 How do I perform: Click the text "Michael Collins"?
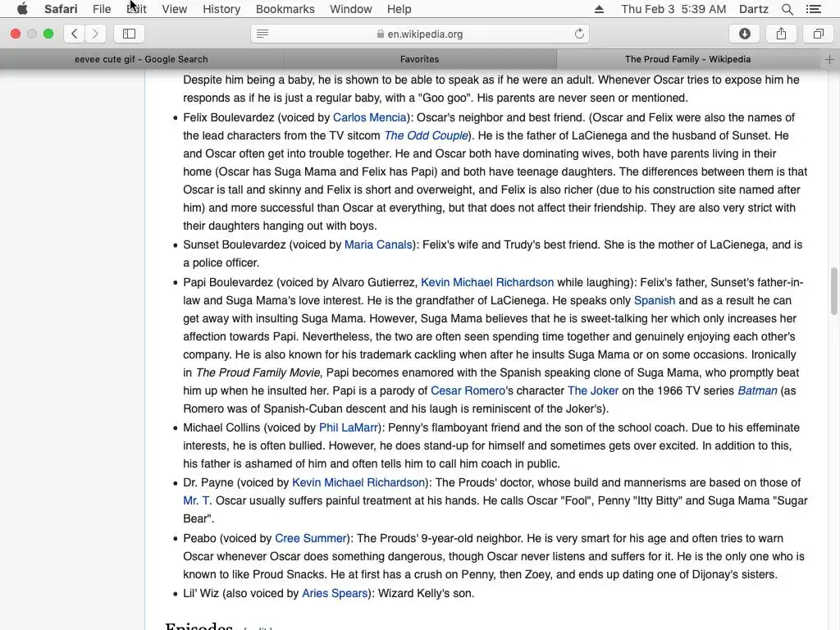point(221,427)
